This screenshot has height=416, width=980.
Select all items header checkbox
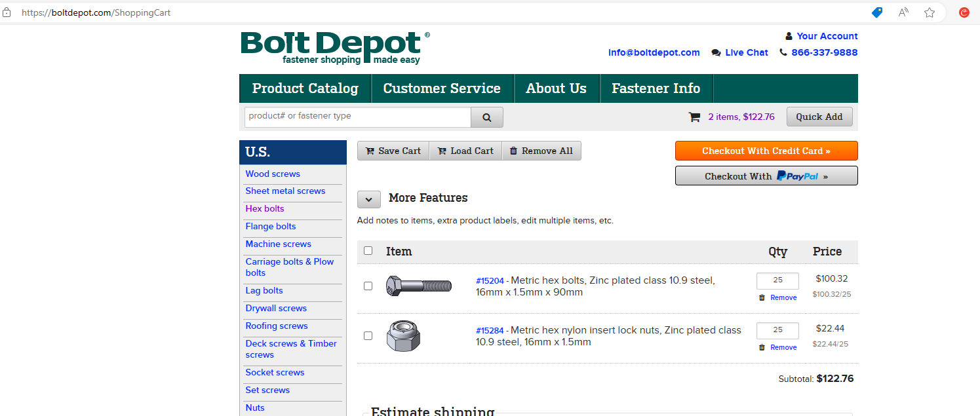click(x=368, y=250)
